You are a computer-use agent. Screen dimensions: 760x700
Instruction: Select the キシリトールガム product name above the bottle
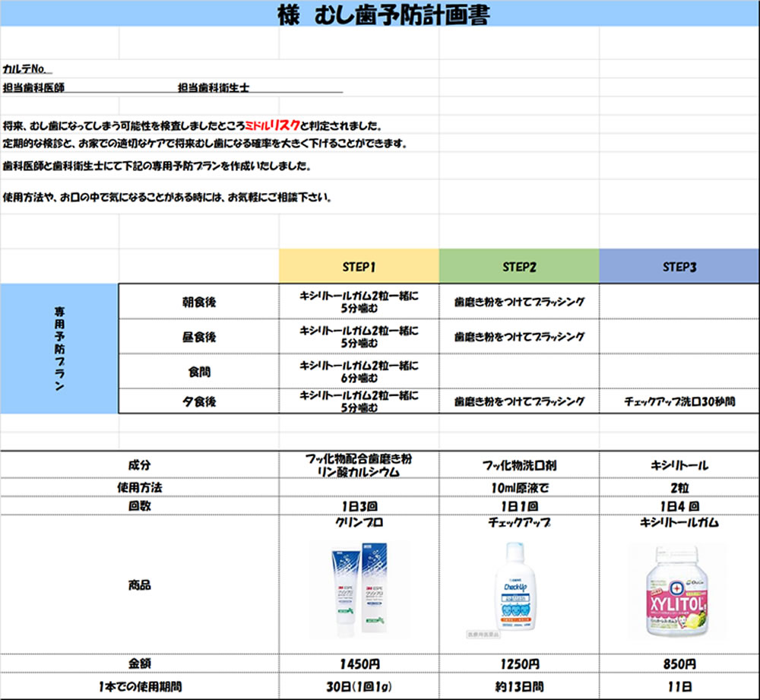tap(679, 522)
